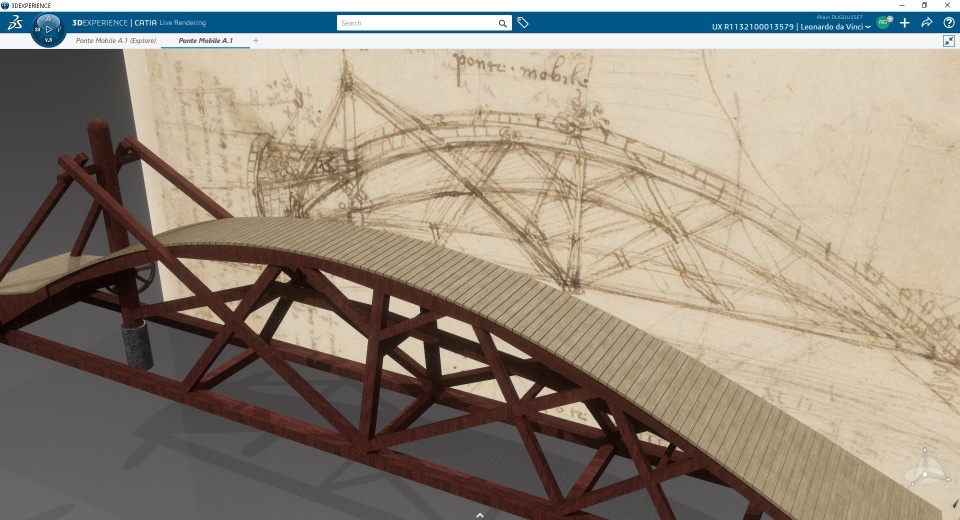Click the 3DEXPERIENCE | CATIA title text

click(114, 23)
